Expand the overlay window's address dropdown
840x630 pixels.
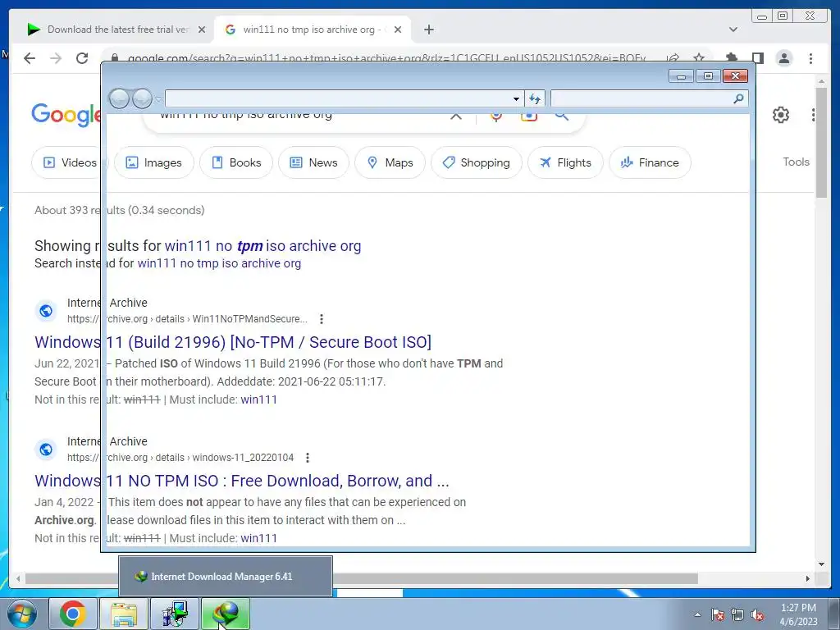pyautogui.click(x=516, y=98)
